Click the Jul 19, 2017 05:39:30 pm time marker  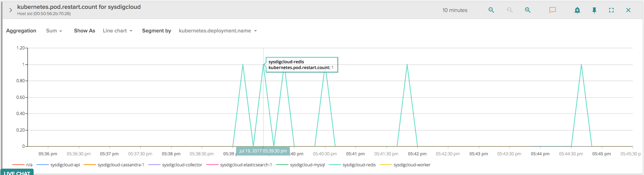click(x=263, y=151)
